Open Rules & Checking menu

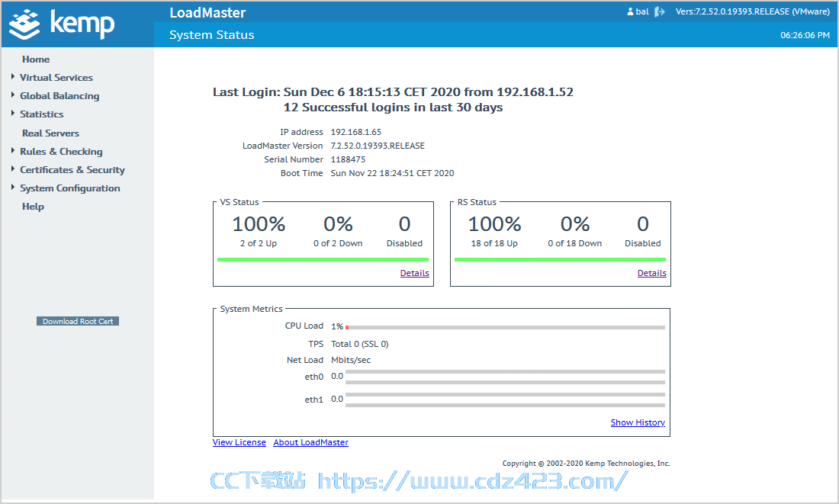click(61, 152)
